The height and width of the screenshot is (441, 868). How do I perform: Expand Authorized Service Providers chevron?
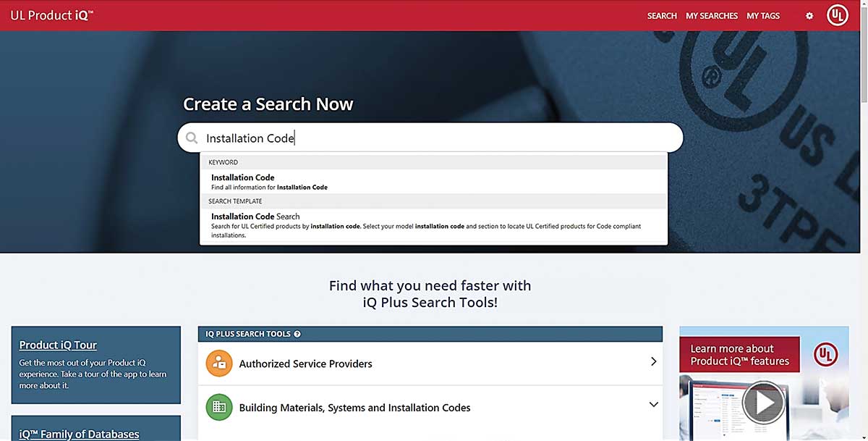click(x=653, y=361)
